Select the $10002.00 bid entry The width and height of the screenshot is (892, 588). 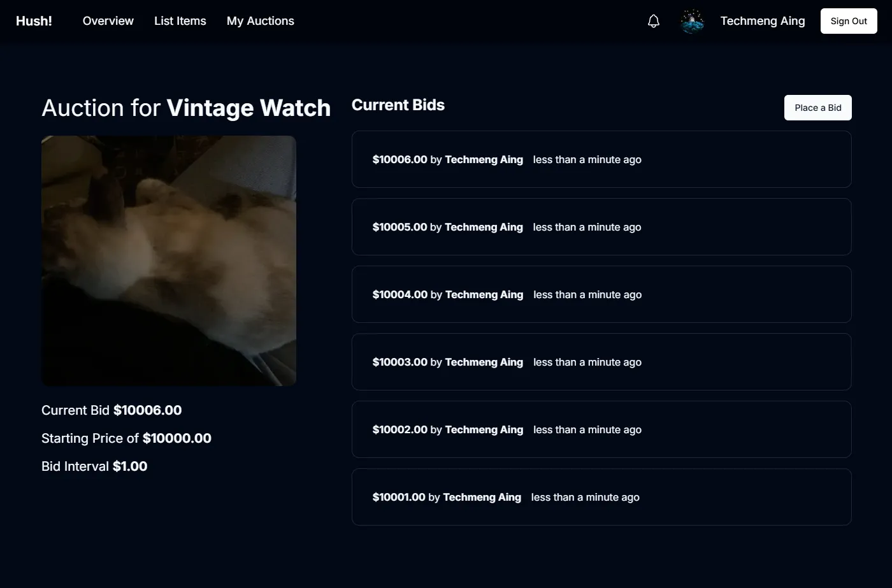(601, 429)
